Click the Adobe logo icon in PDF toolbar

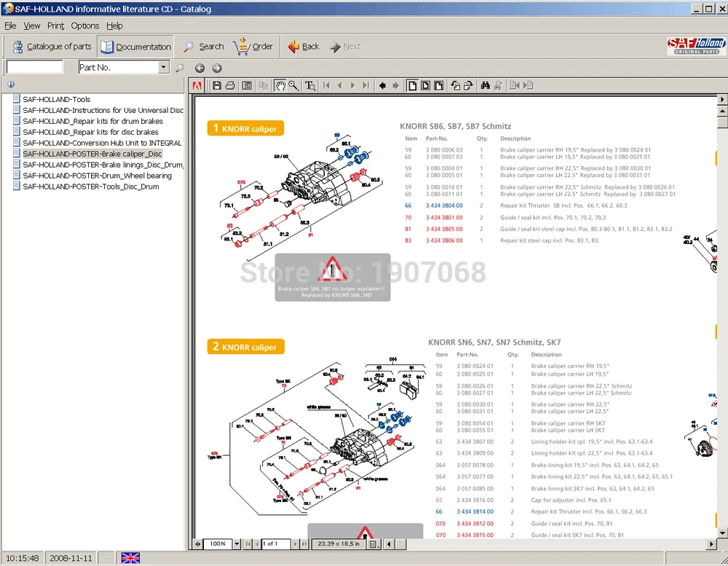tap(197, 85)
